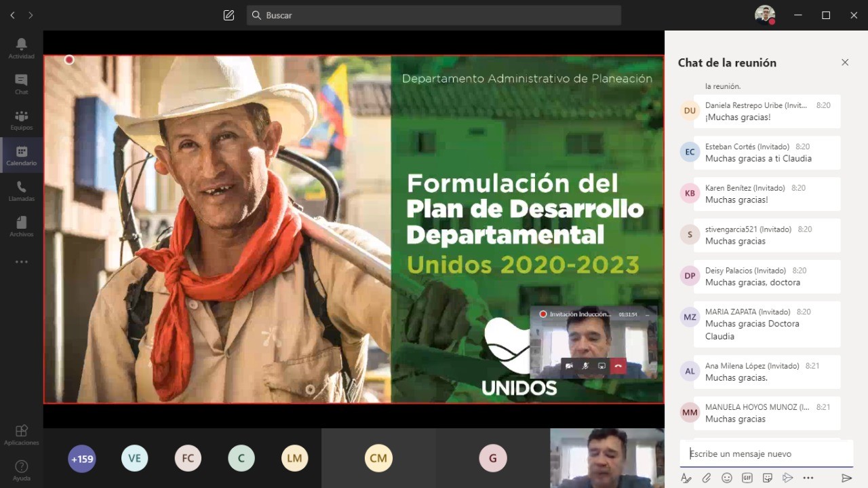
Task: Hang up with the red button
Action: pos(618,366)
